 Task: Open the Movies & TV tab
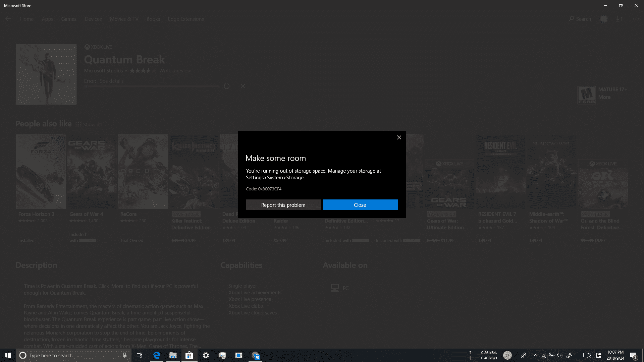pyautogui.click(x=124, y=19)
